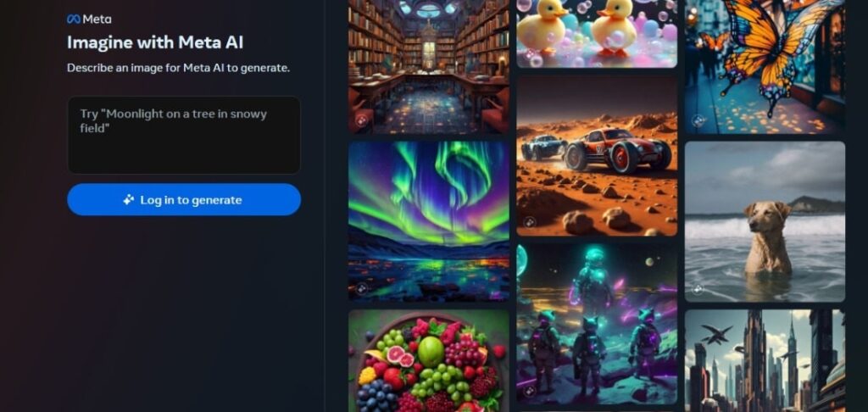868x412 pixels.
Task: Open the northern lights landscape image
Action: pos(428,221)
